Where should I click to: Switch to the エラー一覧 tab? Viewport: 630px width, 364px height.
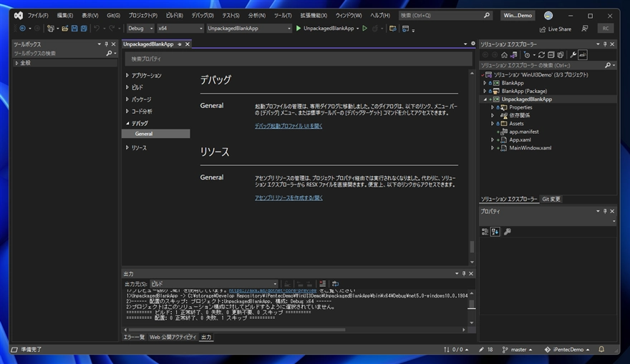(x=134, y=337)
